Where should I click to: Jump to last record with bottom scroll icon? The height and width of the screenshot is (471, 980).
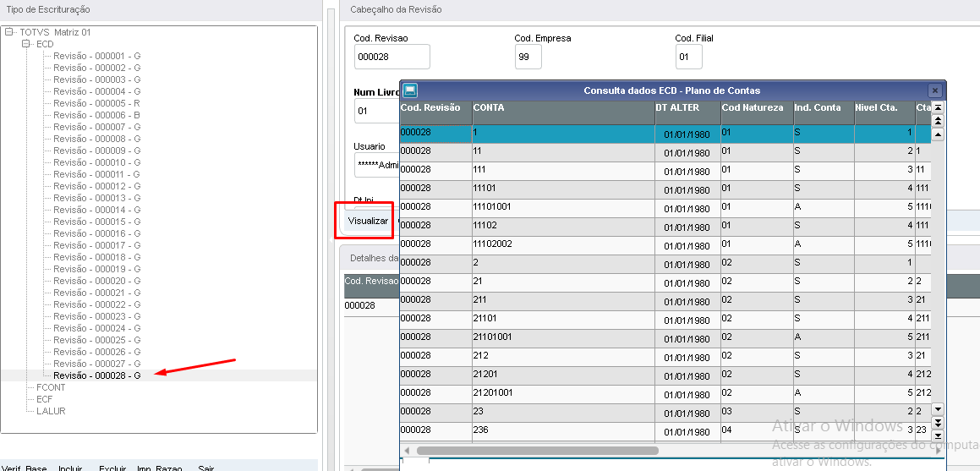(x=938, y=436)
